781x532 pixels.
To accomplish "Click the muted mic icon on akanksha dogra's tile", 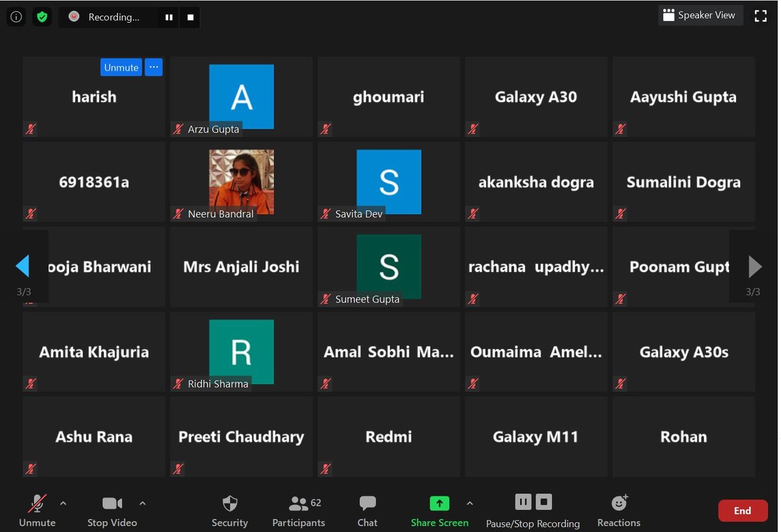I will pos(473,213).
